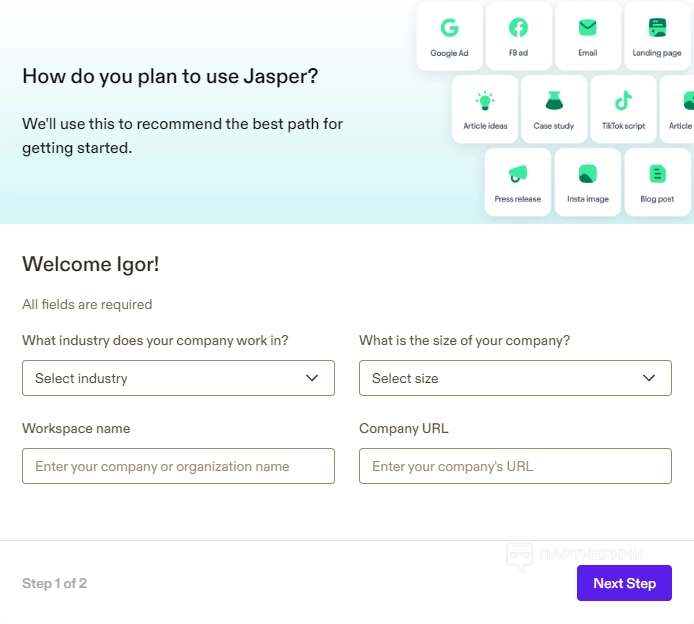Click into the Company URL field
694x624 pixels.
click(x=515, y=466)
